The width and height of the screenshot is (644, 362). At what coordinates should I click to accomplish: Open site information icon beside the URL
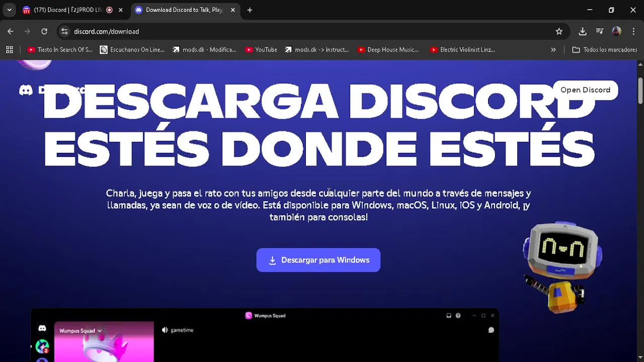tap(64, 31)
